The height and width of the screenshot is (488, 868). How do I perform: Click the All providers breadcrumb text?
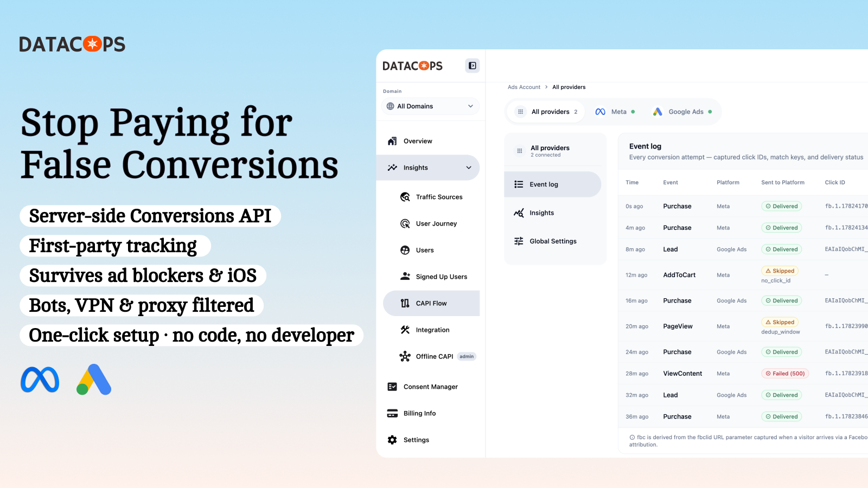[x=569, y=87]
